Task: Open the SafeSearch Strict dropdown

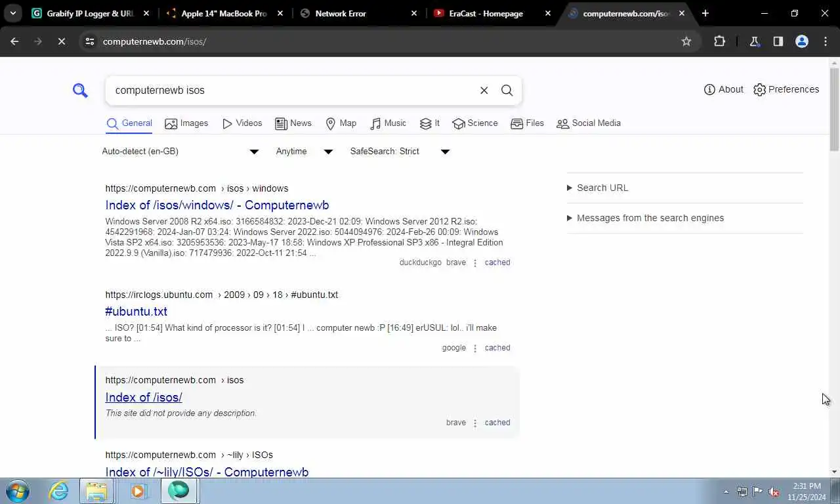Action: tap(400, 152)
